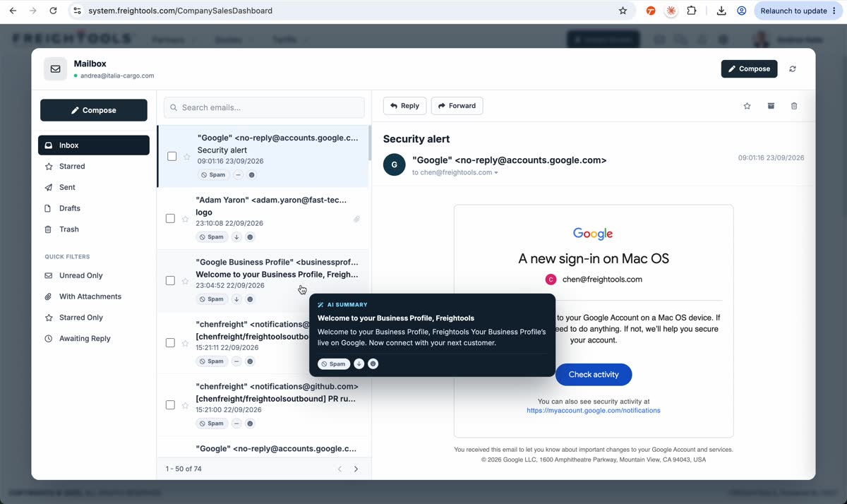Filter by Unread Only
847x504 pixels.
[94, 275]
